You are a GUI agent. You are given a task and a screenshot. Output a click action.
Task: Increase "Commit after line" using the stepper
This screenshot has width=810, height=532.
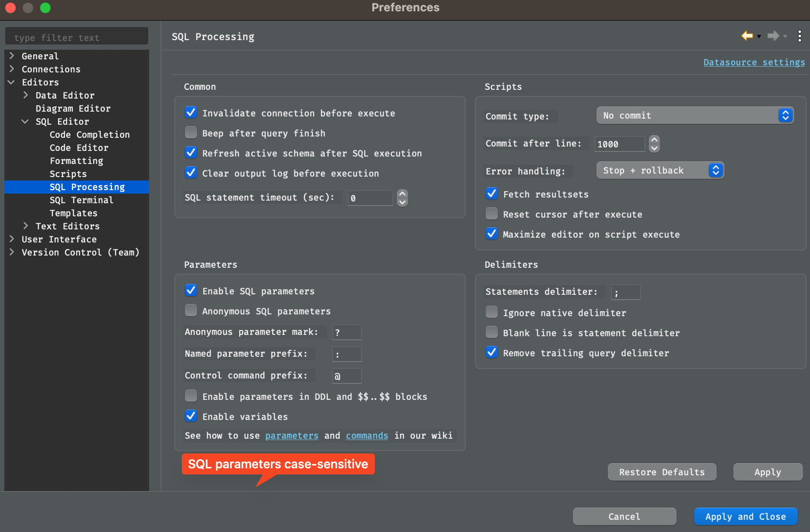click(654, 140)
